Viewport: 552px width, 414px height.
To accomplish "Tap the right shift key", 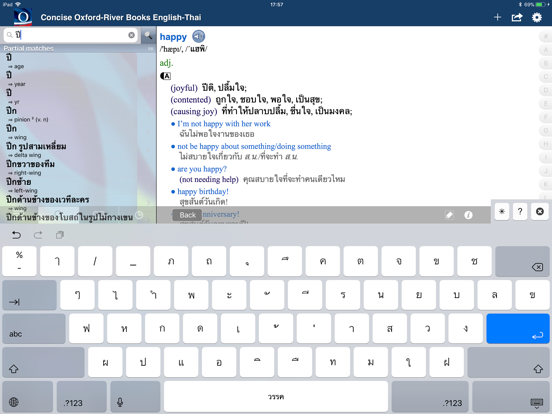I will click(x=508, y=362).
